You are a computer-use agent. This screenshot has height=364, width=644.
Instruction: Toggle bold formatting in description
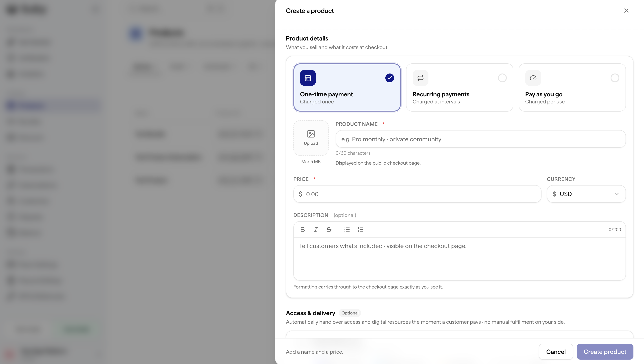[302, 229]
